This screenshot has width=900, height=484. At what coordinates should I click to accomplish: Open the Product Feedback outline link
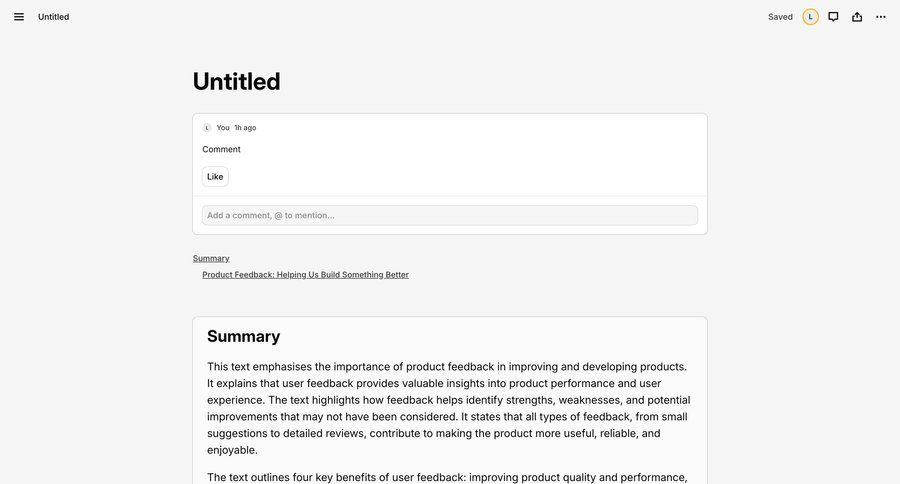pyautogui.click(x=305, y=275)
